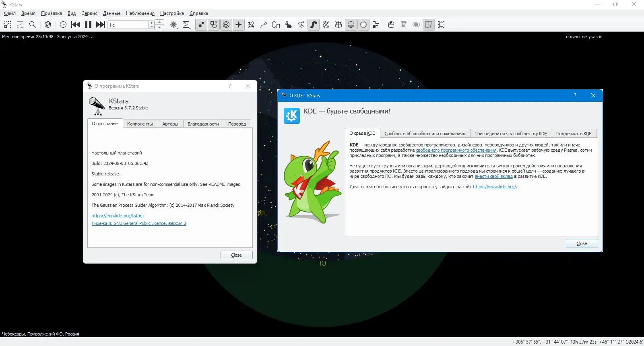
Task: Toggle constellation names (Ori) icon
Action: click(x=276, y=25)
